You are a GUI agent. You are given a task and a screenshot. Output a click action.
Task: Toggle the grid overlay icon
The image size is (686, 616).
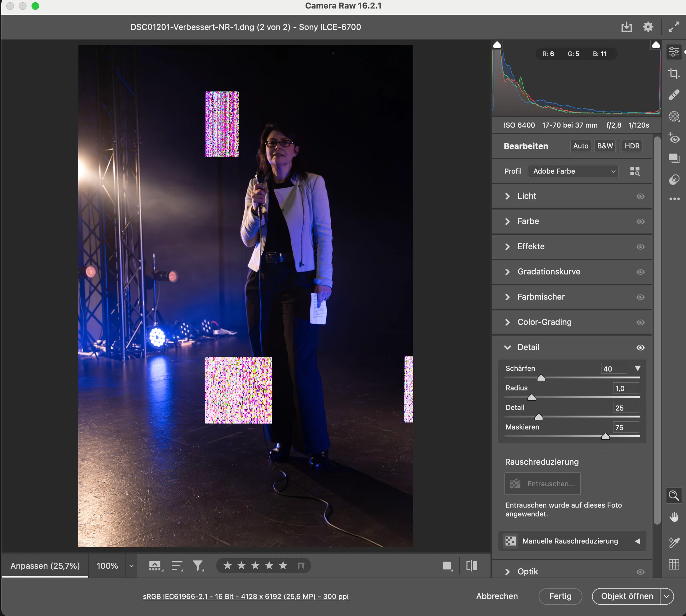[673, 564]
